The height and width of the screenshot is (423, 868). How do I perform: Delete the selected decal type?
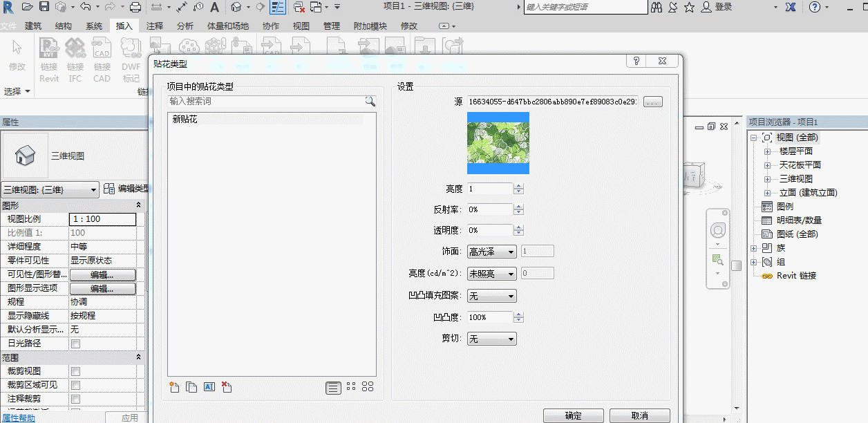pyautogui.click(x=227, y=387)
